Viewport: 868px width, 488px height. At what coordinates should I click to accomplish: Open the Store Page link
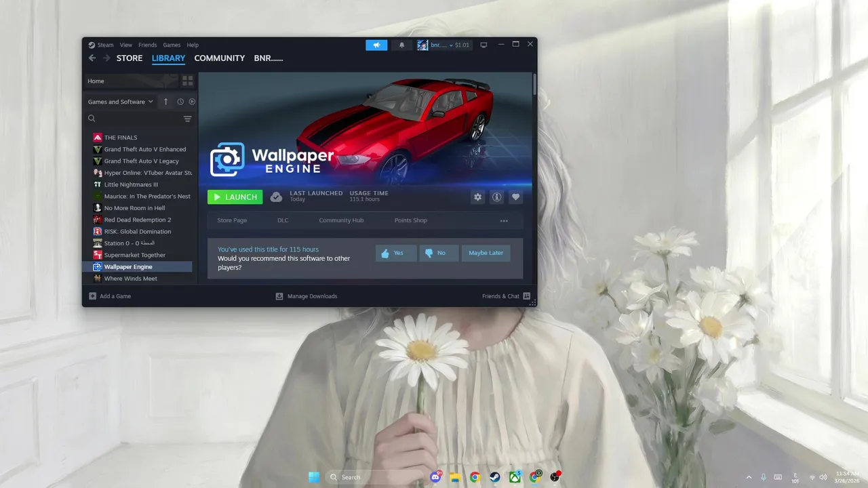(232, 220)
